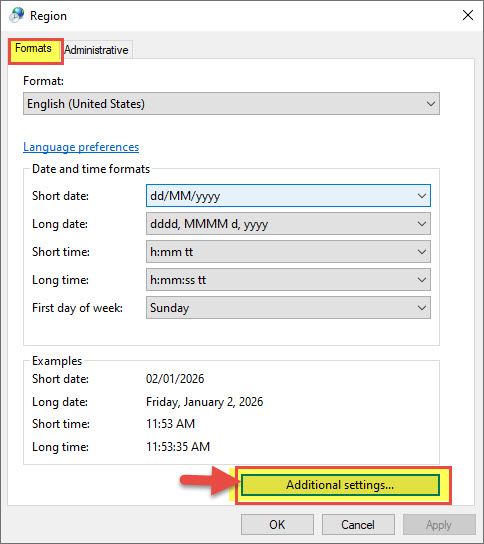Switch to the Administrative tab

pos(96,50)
